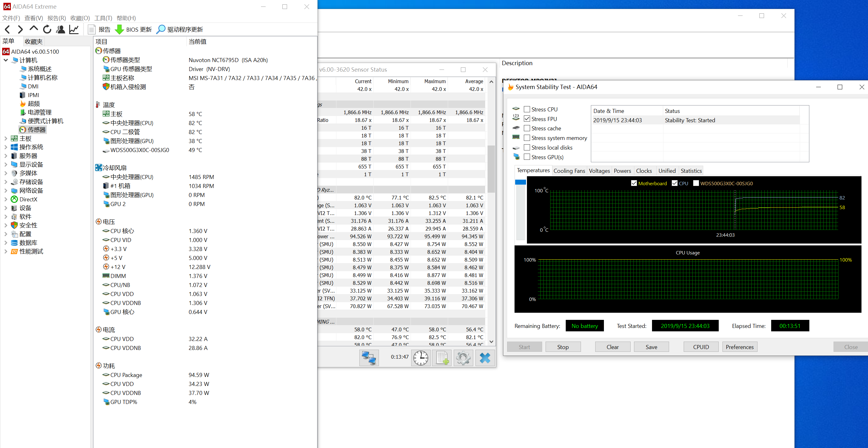The image size is (868, 448).
Task: Enable the Stress CPU checkbox
Action: click(527, 109)
